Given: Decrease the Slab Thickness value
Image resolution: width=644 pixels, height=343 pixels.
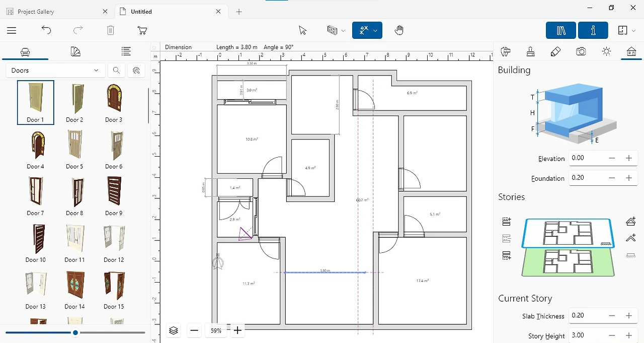Looking at the screenshot, I should (x=612, y=316).
